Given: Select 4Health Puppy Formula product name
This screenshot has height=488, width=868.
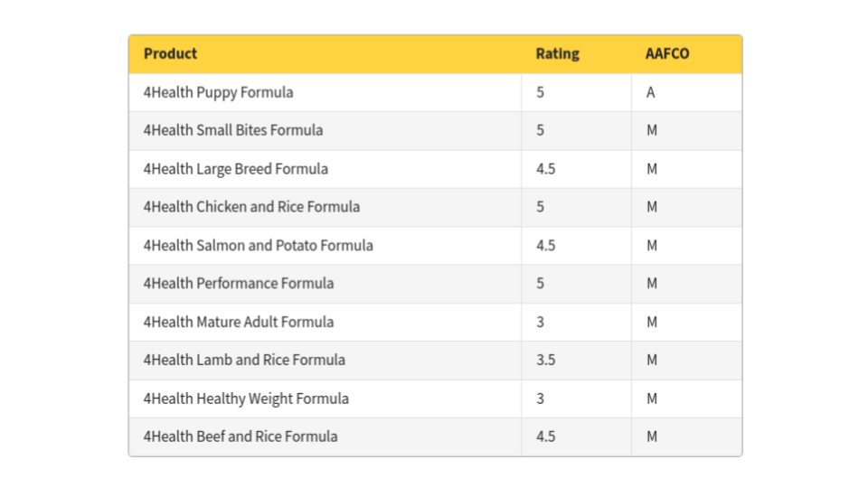Looking at the screenshot, I should click(218, 92).
